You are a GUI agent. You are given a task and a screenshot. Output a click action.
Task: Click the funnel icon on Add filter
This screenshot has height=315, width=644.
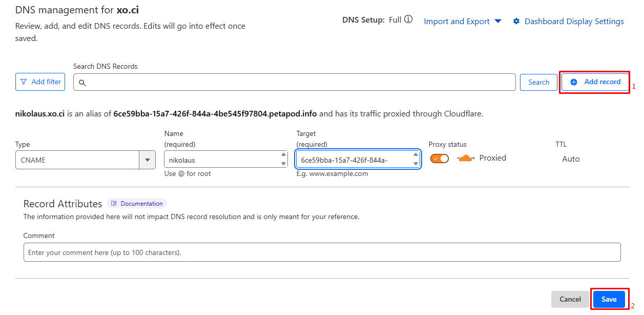click(x=24, y=82)
